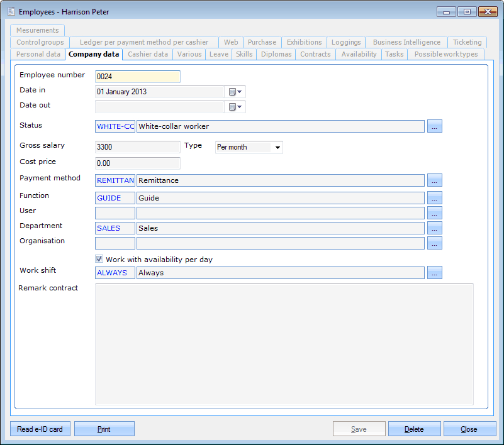This screenshot has height=445, width=504.
Task: Open the Department lookup browse button
Action: click(435, 228)
